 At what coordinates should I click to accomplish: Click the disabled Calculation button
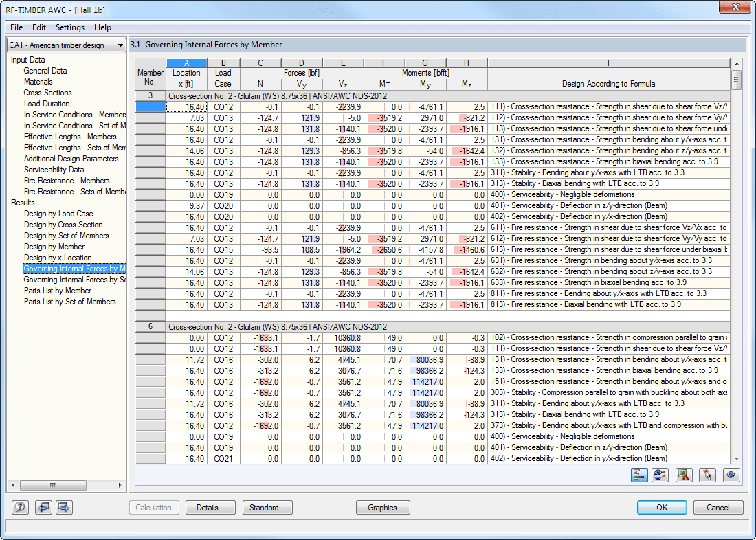(x=154, y=508)
